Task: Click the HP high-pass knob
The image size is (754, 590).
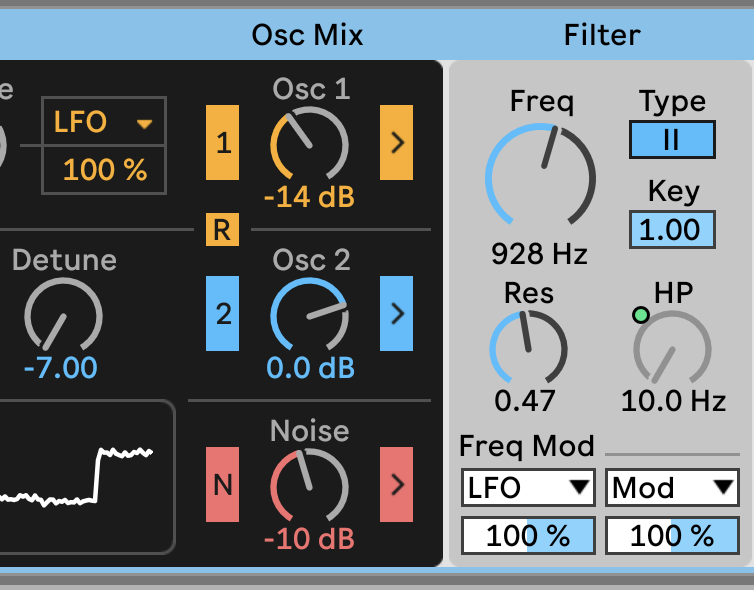Action: (671, 349)
